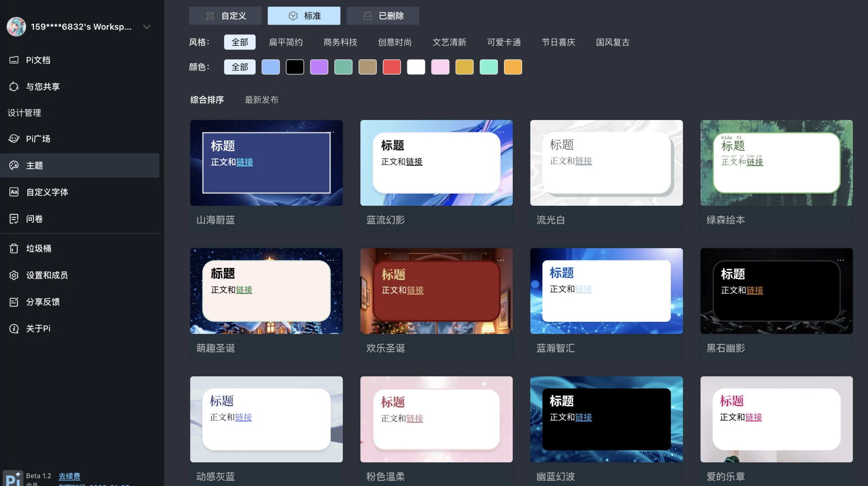The image size is (868, 486).
Task: Switch to the 自定义 tab
Action: (x=225, y=16)
